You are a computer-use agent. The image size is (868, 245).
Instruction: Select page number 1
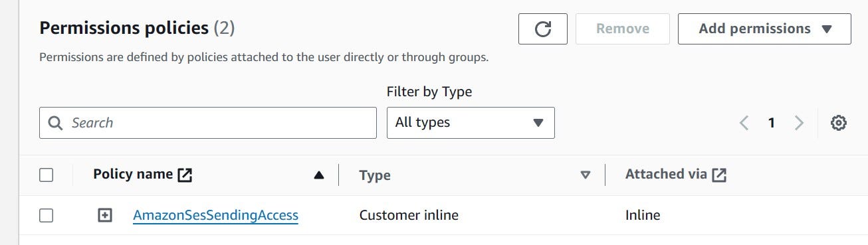772,123
